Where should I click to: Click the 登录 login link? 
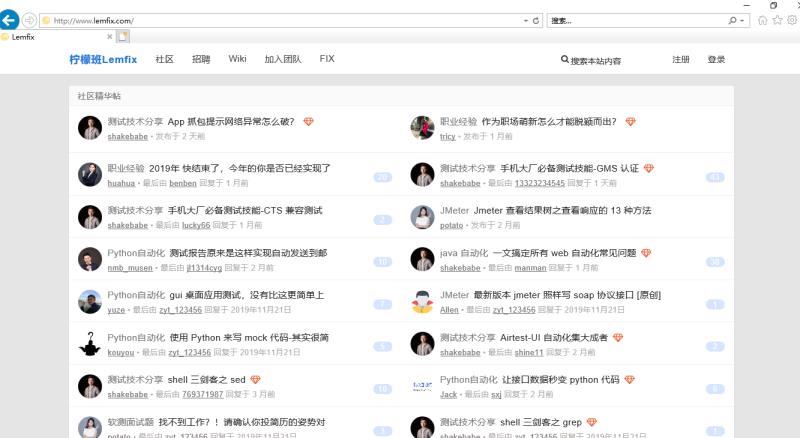pyautogui.click(x=716, y=60)
